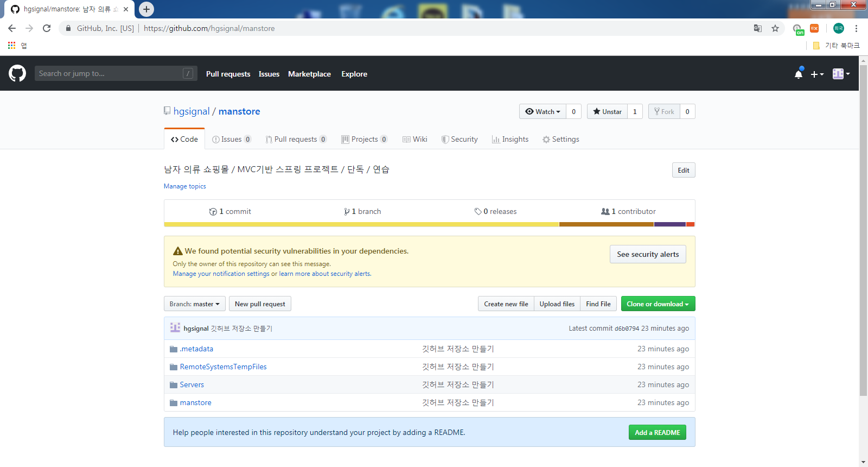
Task: Click Add a README button
Action: pyautogui.click(x=658, y=432)
